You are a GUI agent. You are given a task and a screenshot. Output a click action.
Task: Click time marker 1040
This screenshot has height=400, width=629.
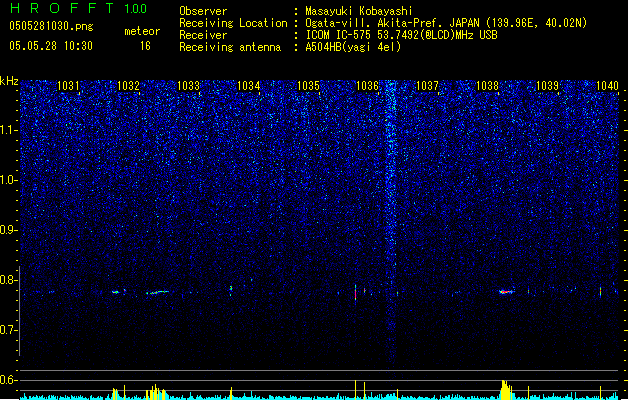click(x=607, y=85)
